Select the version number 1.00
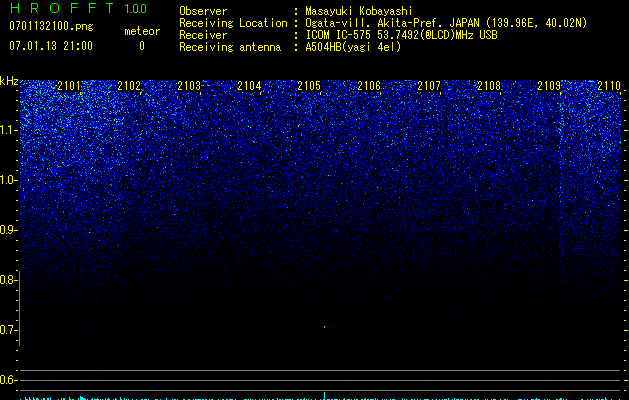629x400 pixels. (x=136, y=8)
